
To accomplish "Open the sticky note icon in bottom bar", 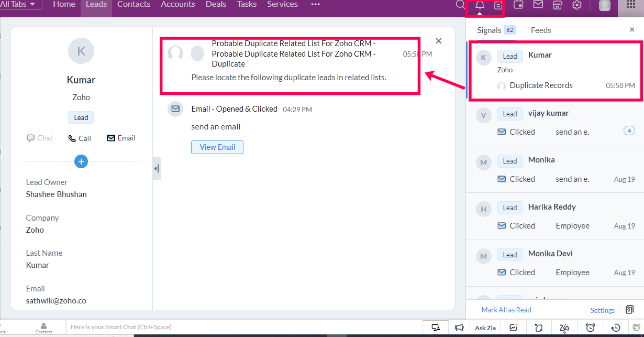I will (539, 328).
